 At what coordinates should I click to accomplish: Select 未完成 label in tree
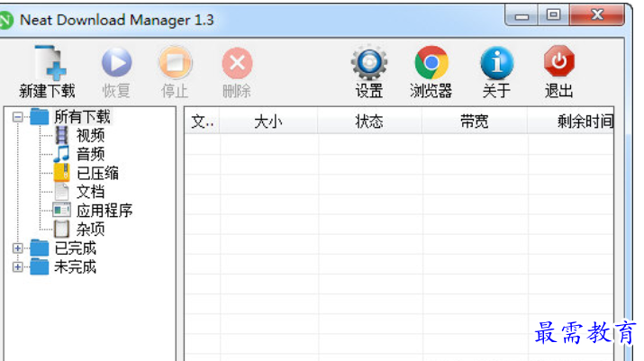point(76,267)
